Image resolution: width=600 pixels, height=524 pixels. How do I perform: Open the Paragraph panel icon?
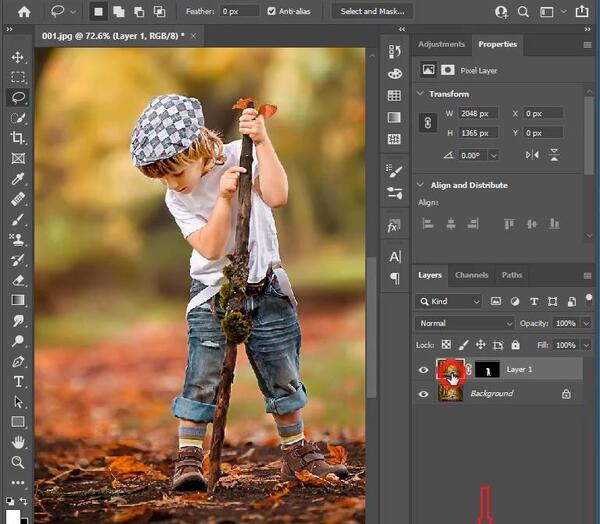point(395,278)
